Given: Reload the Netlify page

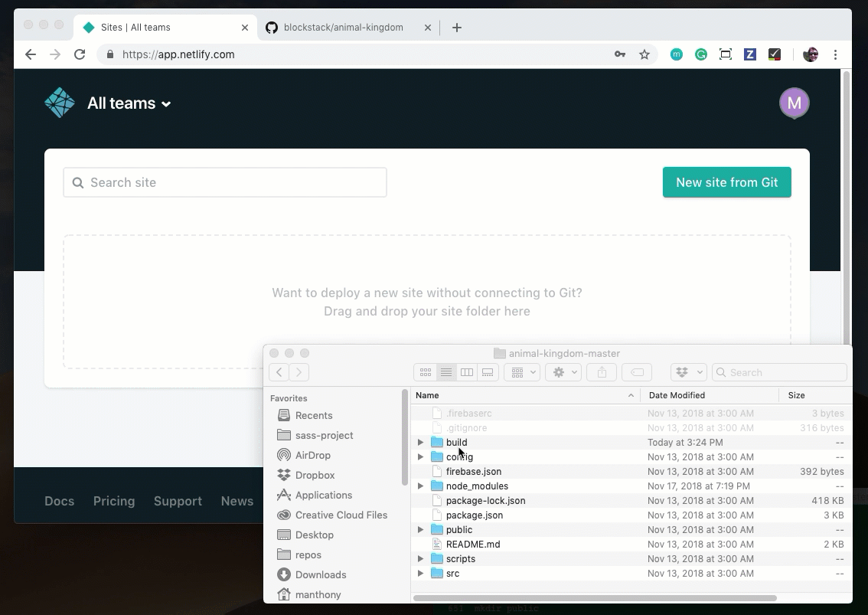Looking at the screenshot, I should [x=80, y=54].
